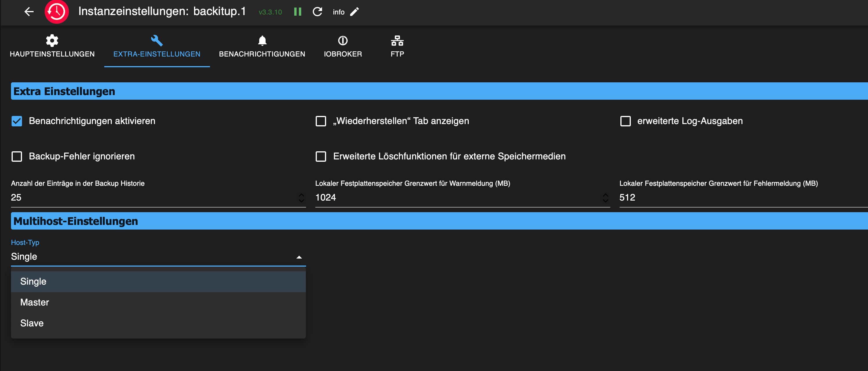Enable the Wiederherstellen Tab anzeigen checkbox

pos(320,121)
